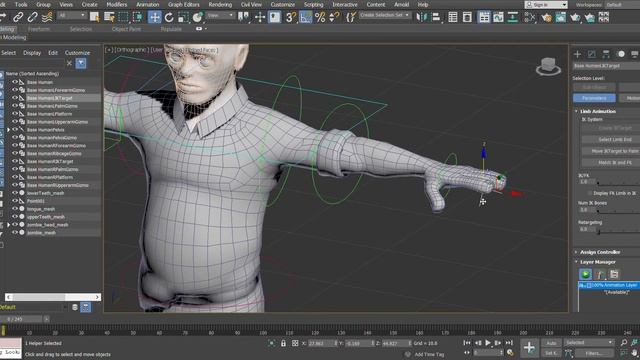640x360 pixels.
Task: Open Selected key filter dropdown
Action: [x=589, y=342]
